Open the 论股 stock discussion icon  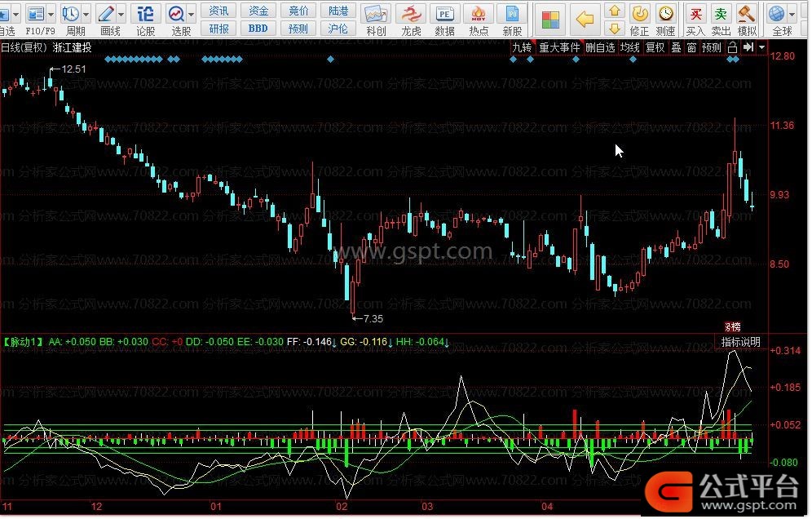coord(145,14)
